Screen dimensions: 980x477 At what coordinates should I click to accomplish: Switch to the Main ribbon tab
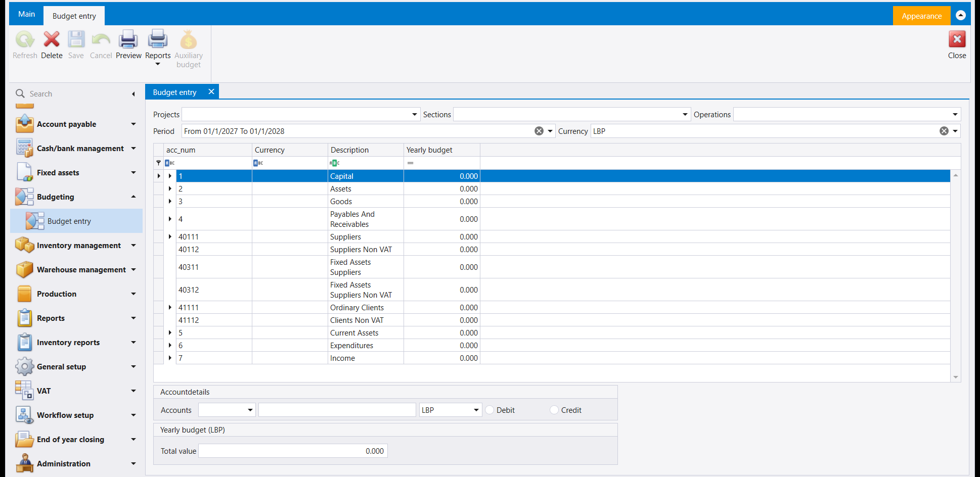coord(26,14)
